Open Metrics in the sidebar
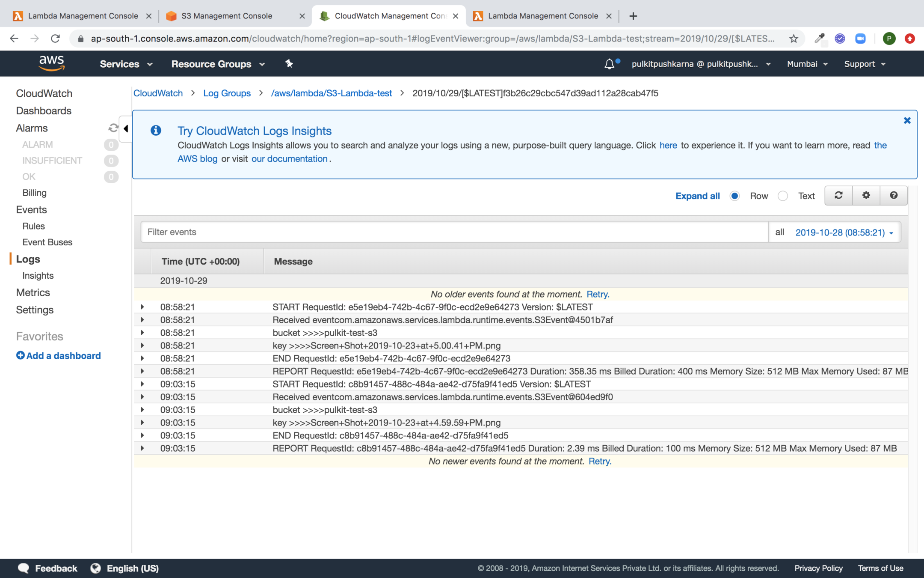 click(33, 292)
